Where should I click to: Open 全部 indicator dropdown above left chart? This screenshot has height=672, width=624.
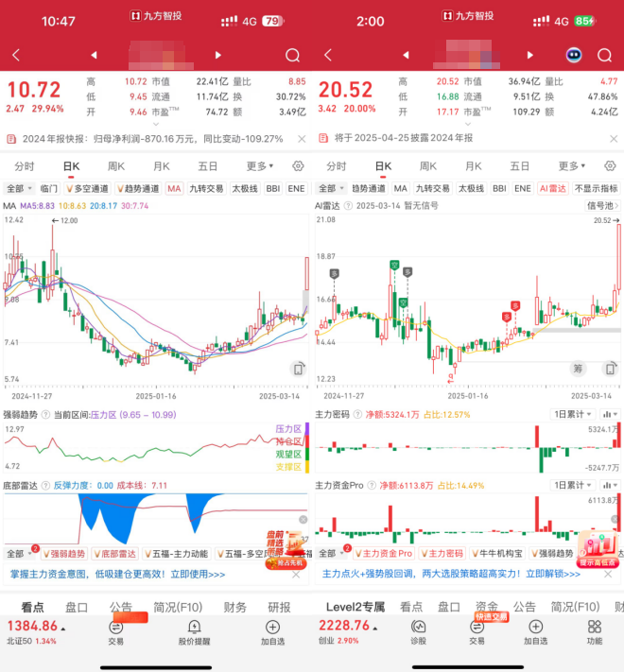click(x=20, y=189)
